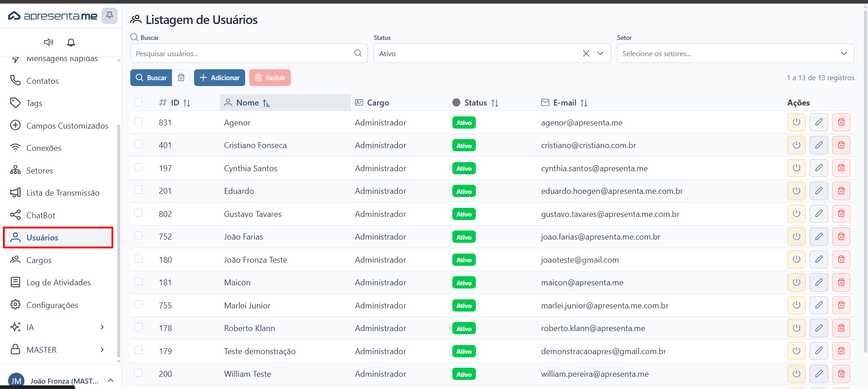This screenshot has height=389, width=868.
Task: Clear filters with trash icon beside Buscar
Action: pos(181,77)
